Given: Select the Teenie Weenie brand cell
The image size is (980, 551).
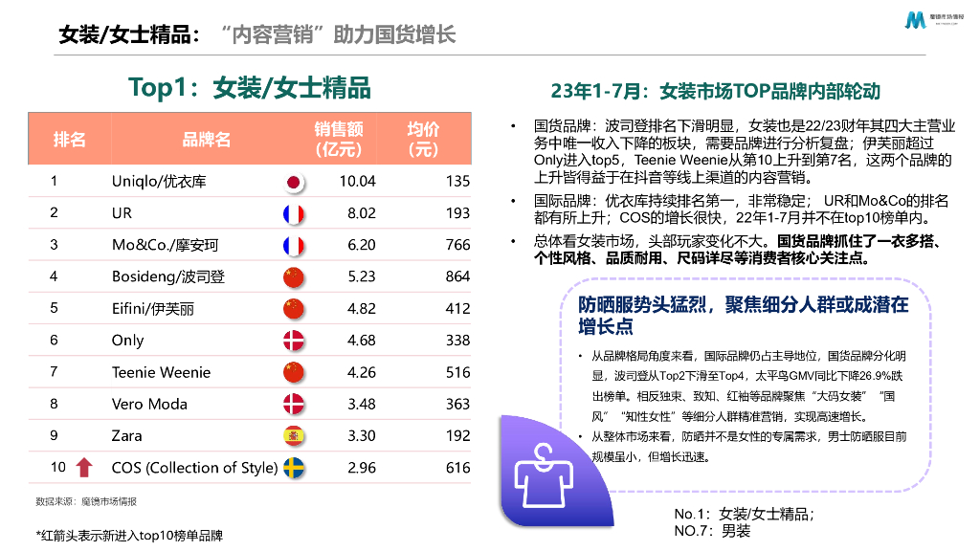Looking at the screenshot, I should click(161, 372).
